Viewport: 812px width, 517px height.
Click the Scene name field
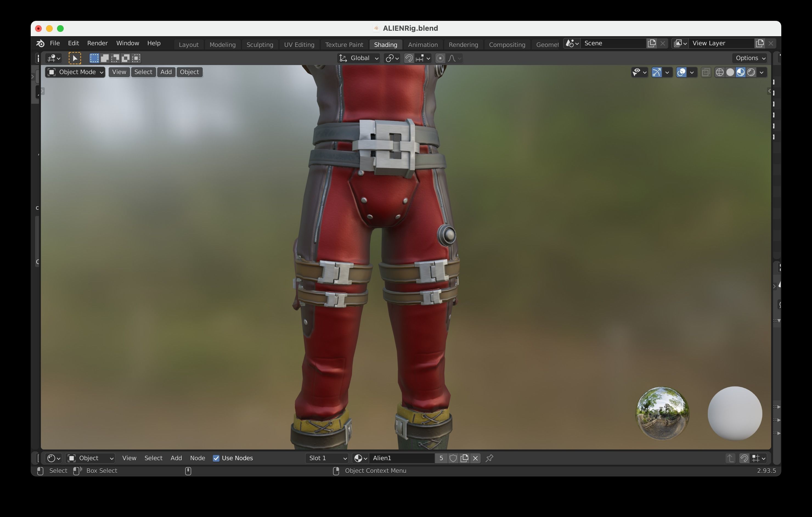tap(613, 43)
